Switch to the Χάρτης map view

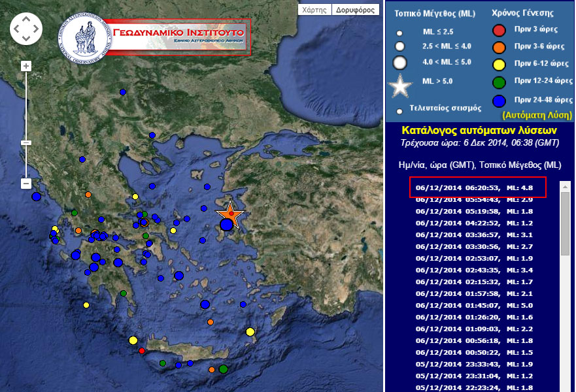coord(314,10)
